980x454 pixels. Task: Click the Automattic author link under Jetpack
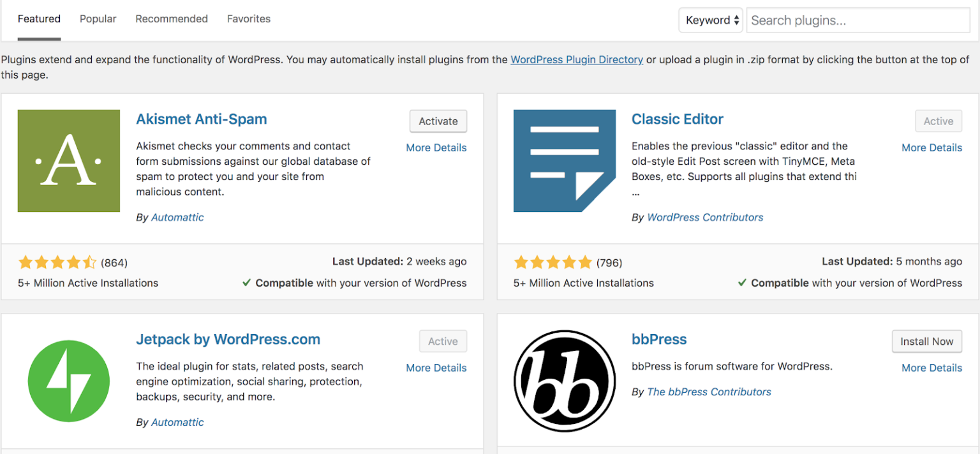(177, 422)
